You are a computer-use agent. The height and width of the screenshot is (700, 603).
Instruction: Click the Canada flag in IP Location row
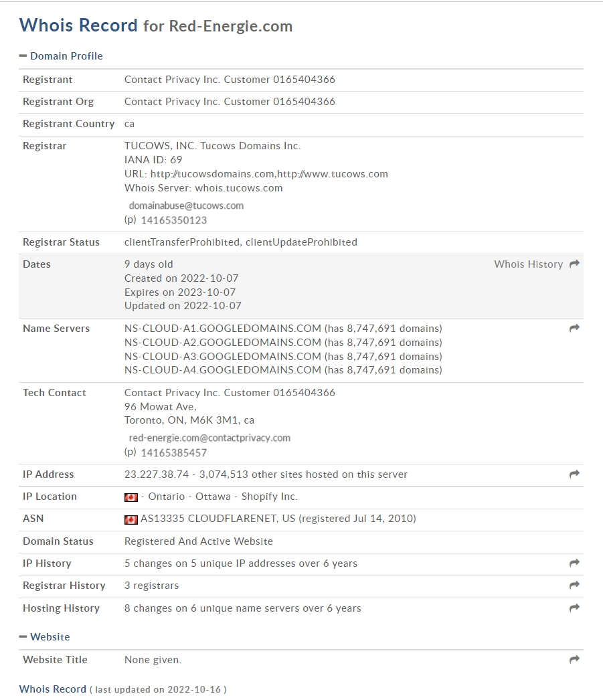click(131, 497)
